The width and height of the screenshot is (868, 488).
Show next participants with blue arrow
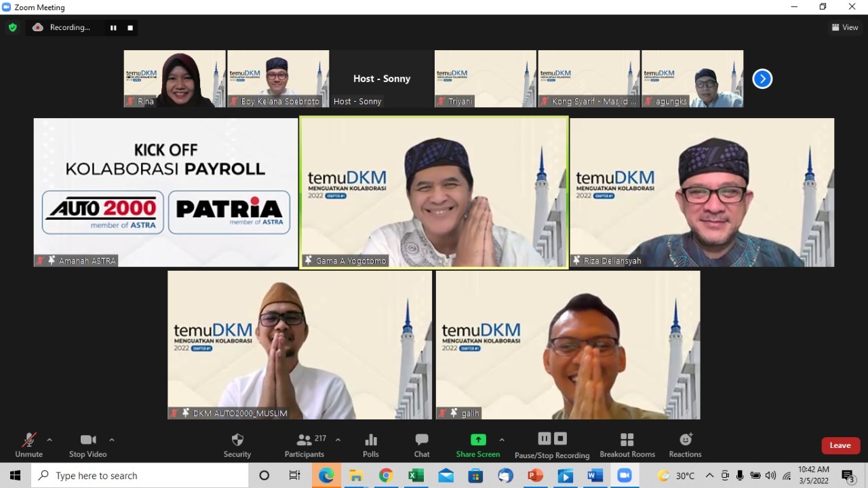[762, 79]
